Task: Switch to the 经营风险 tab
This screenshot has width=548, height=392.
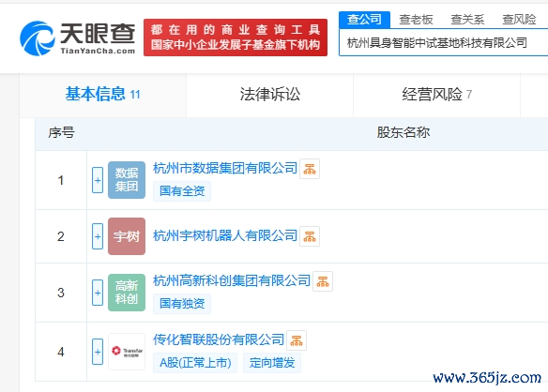Action: tap(437, 95)
